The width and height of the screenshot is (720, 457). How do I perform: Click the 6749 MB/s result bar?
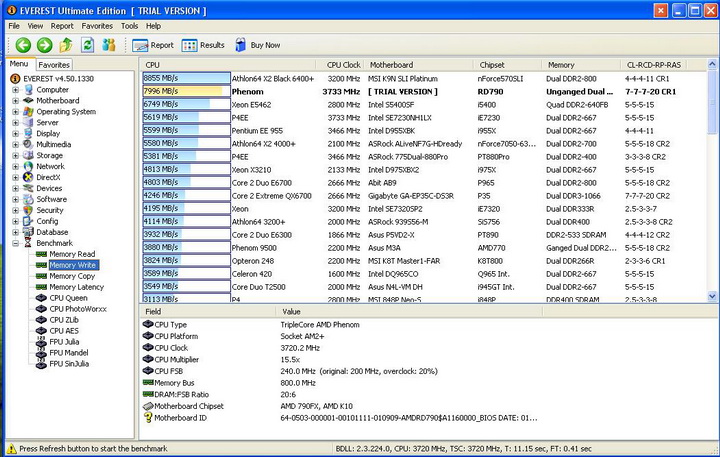pyautogui.click(x=186, y=104)
